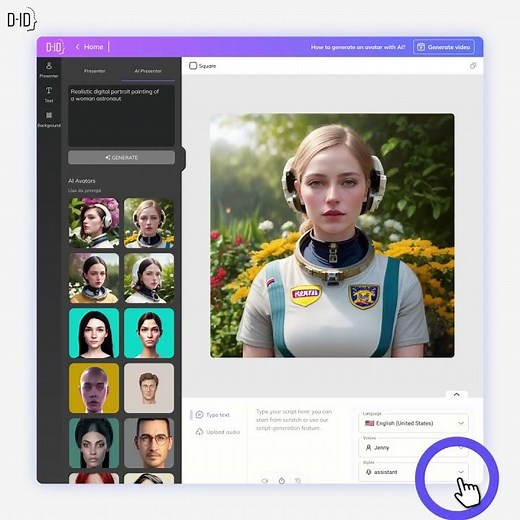Click the microphone icon in Styles field
The width and height of the screenshot is (520, 520).
[x=368, y=472]
